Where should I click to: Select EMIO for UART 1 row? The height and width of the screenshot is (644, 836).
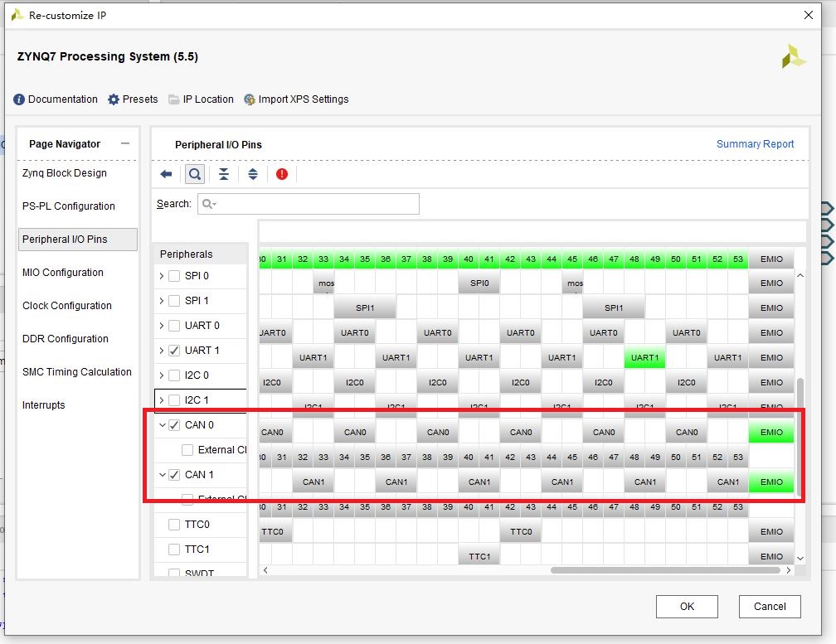point(771,358)
